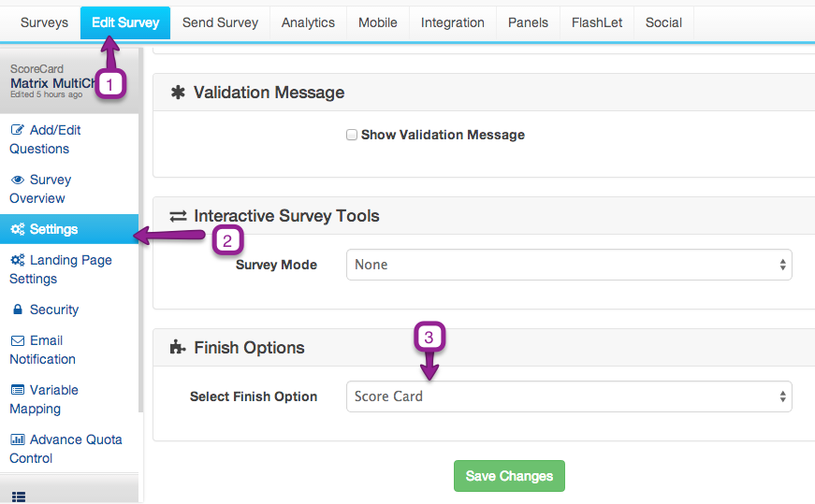
Task: Click the Survey Overview eye icon
Action: [x=17, y=180]
